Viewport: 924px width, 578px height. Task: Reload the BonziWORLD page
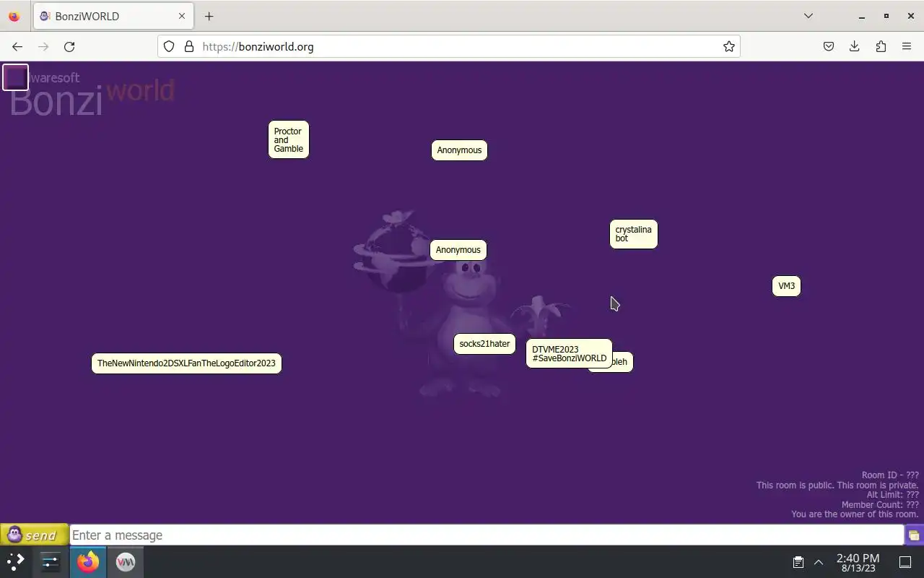pyautogui.click(x=69, y=46)
